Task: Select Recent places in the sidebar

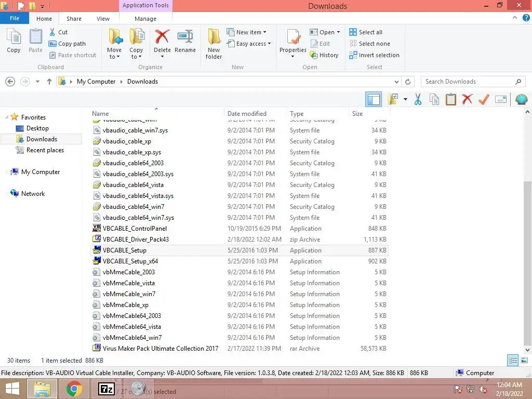Action: pyautogui.click(x=45, y=150)
